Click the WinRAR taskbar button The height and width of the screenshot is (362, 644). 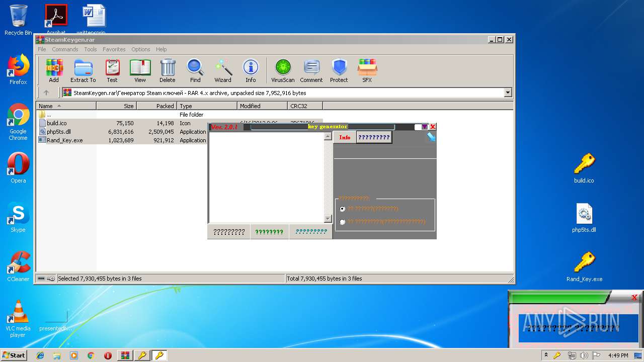coord(125,355)
